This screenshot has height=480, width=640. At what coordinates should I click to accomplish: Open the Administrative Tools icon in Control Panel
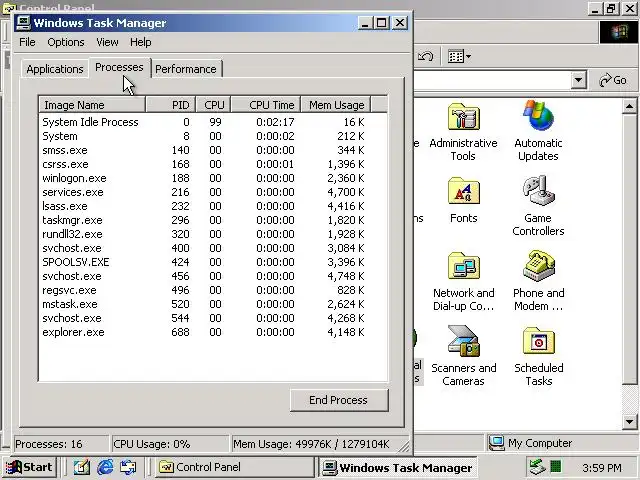pyautogui.click(x=463, y=131)
